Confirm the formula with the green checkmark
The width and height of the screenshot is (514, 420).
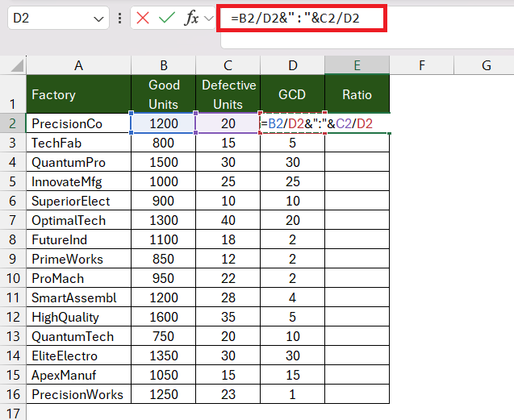pyautogui.click(x=167, y=18)
